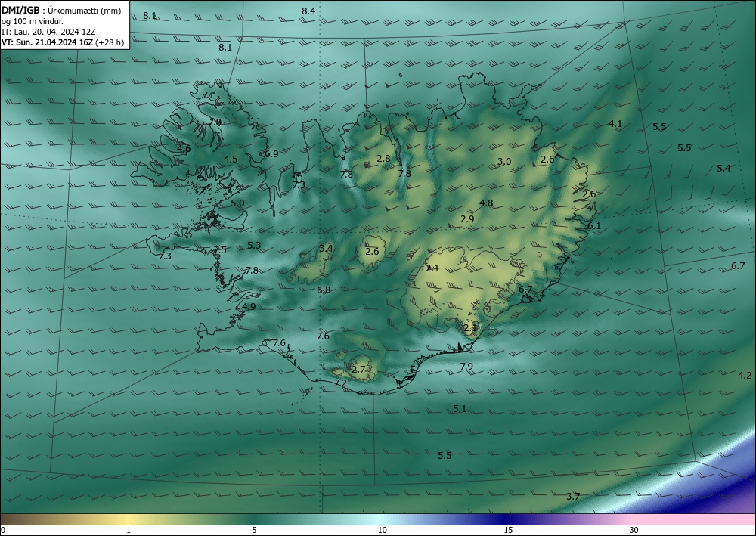Click the 0 tick on the colour scale
Image resolution: width=756 pixels, height=536 pixels.
click(3, 530)
